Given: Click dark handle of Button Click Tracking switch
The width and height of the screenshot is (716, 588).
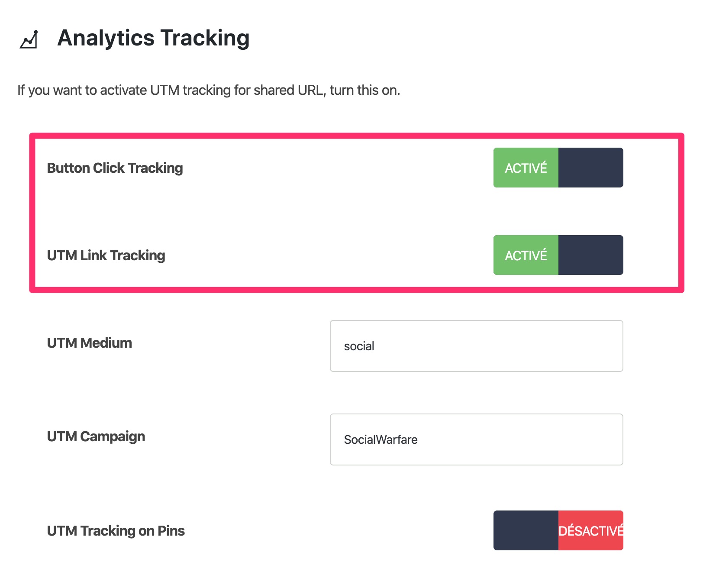Looking at the screenshot, I should 590,168.
